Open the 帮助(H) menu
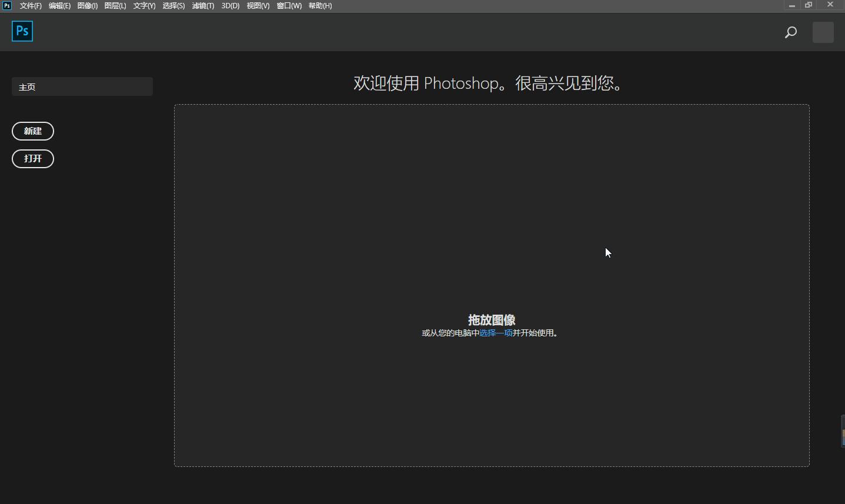The image size is (845, 504). point(320,6)
